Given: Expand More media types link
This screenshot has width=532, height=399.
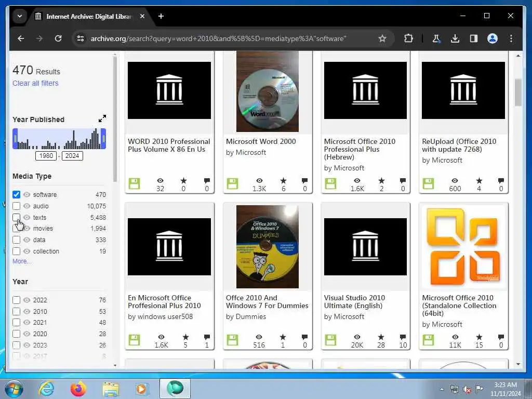Looking at the screenshot, I should coord(21,261).
